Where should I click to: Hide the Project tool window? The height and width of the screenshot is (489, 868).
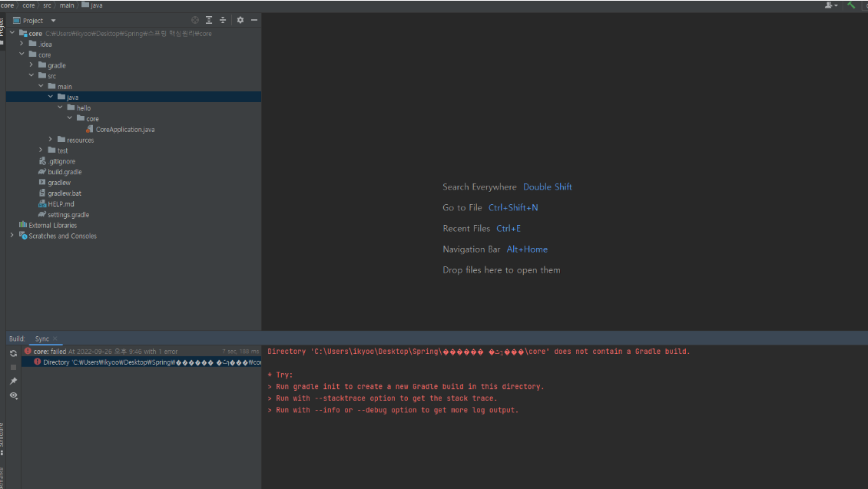[254, 20]
